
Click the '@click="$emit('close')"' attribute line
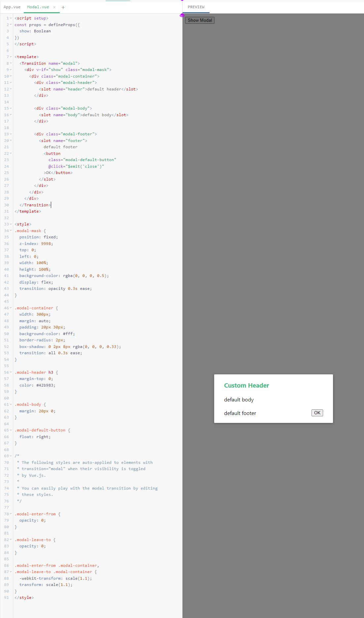coord(76,166)
